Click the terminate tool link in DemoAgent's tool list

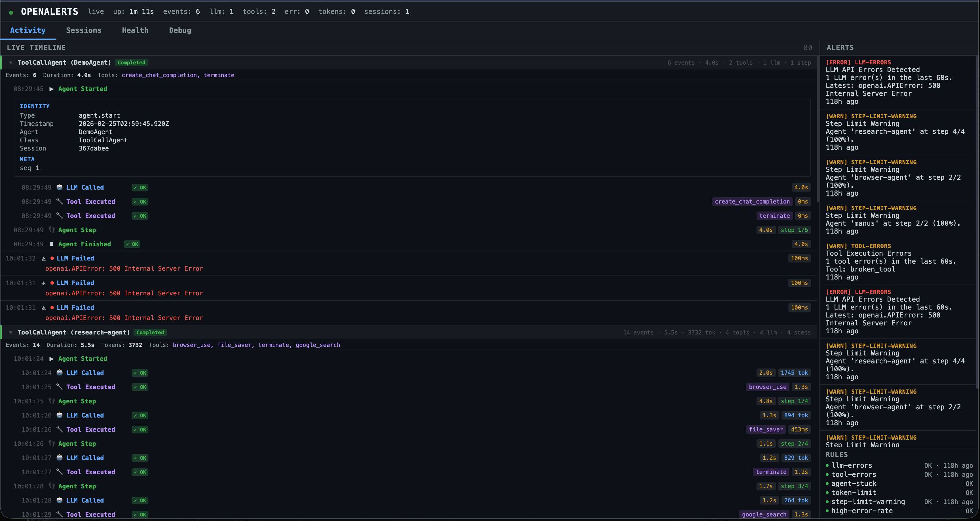[x=219, y=75]
